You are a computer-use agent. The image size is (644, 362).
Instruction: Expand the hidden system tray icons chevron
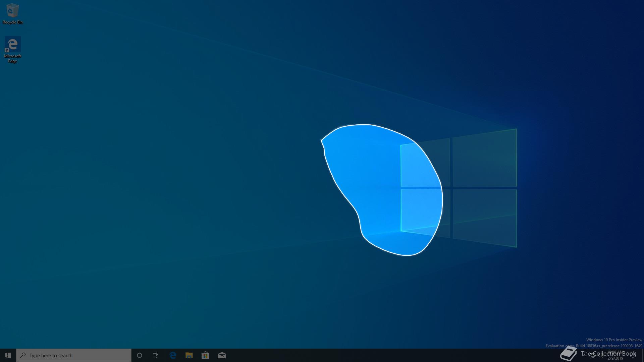point(585,355)
